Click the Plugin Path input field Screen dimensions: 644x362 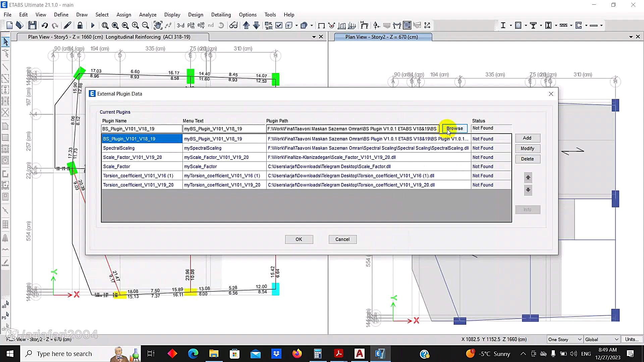(x=353, y=129)
